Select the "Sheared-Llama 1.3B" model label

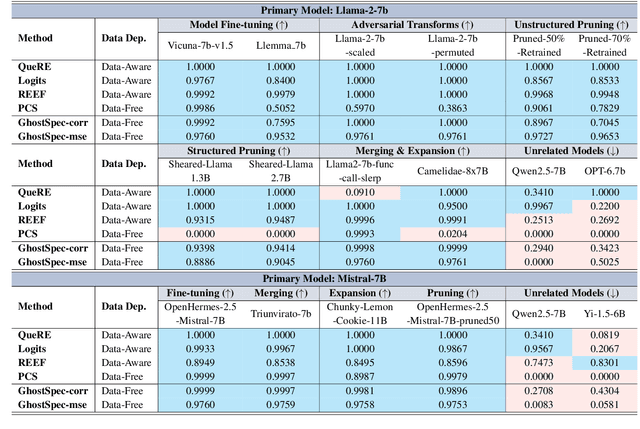202,171
